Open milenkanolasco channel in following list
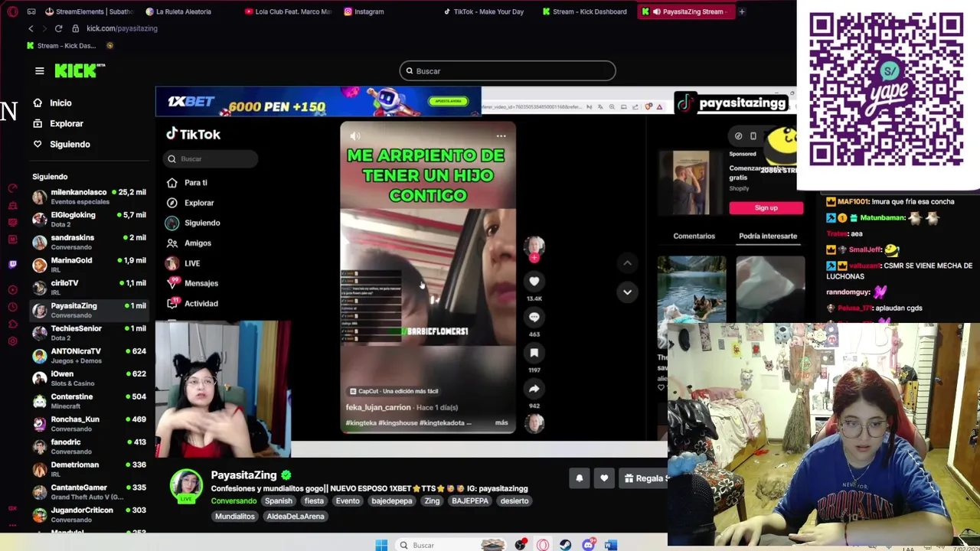Screen dimensions: 980x551 pos(89,197)
